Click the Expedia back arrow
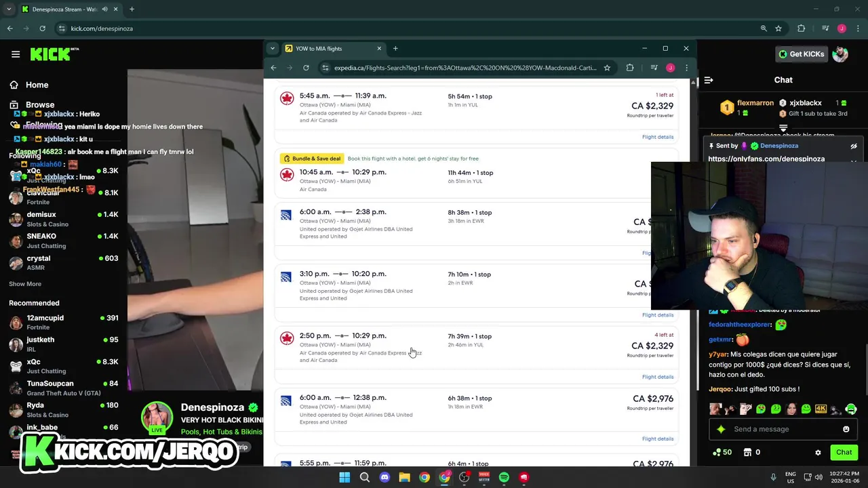 [273, 68]
